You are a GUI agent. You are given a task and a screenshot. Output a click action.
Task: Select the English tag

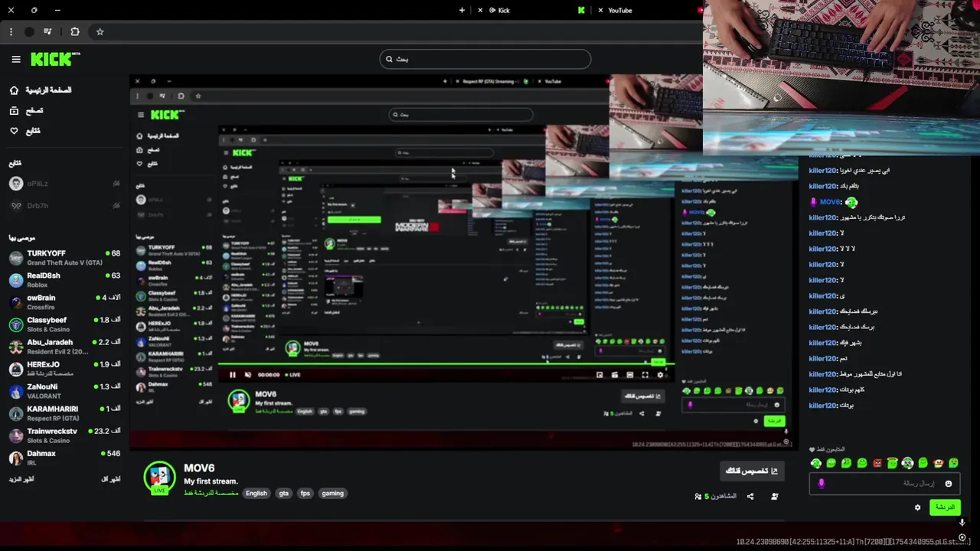click(256, 494)
